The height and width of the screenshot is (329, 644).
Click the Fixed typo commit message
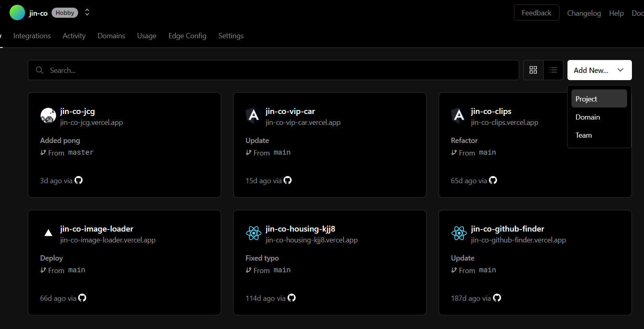pyautogui.click(x=262, y=258)
